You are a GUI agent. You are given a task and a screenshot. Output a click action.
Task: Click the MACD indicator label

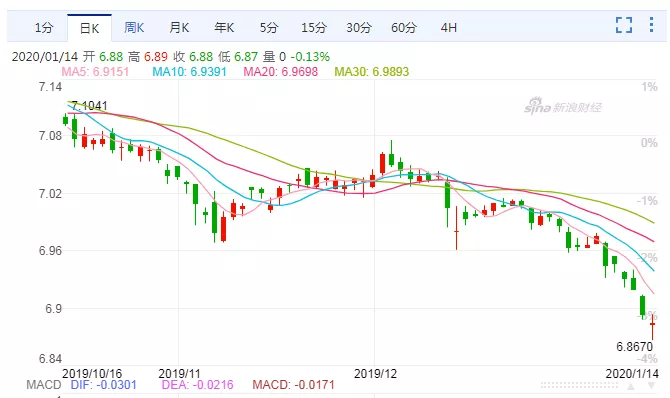coord(44,385)
